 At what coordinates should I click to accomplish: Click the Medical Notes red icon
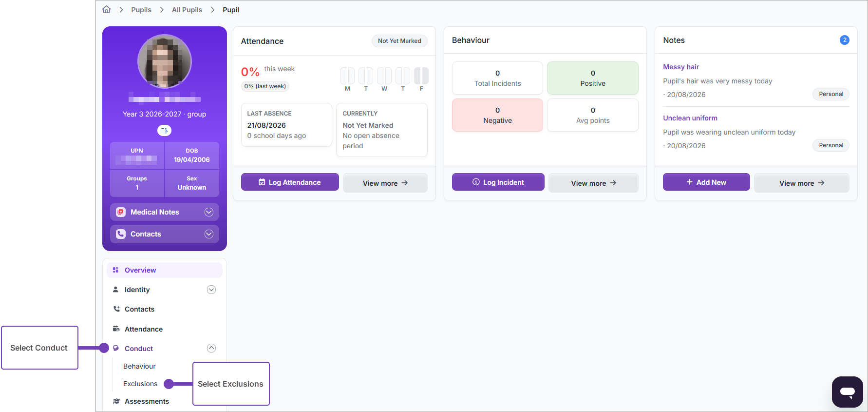pyautogui.click(x=121, y=212)
